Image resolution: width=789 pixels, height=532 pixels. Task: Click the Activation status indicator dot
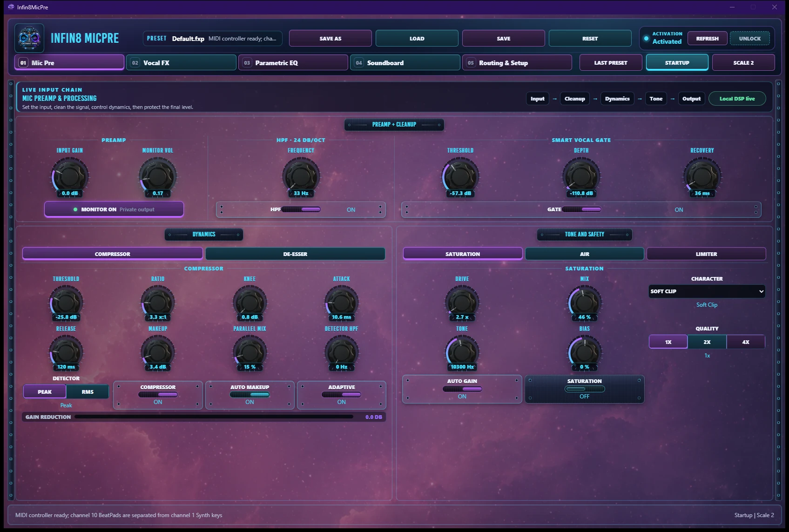(x=646, y=38)
